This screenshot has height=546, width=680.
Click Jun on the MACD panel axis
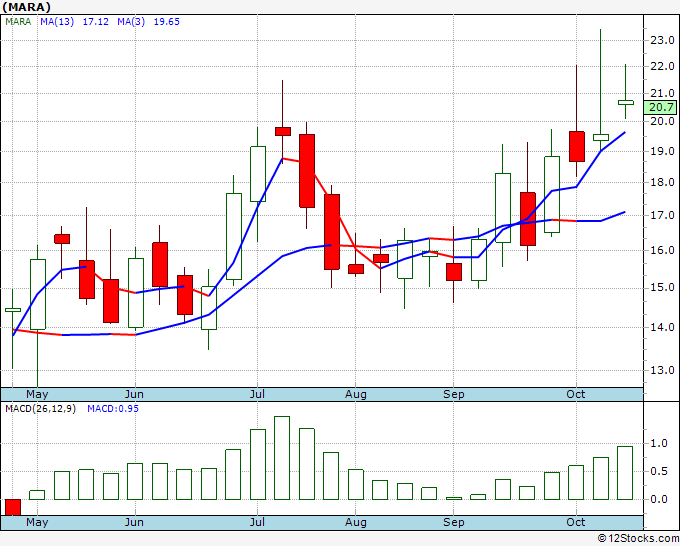134,522
